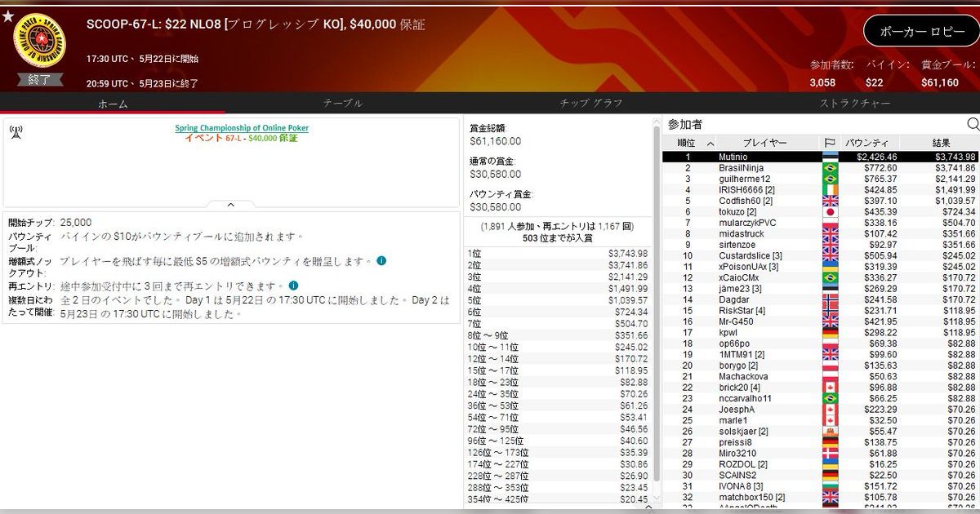The height and width of the screenshot is (514, 980).
Task: Click the broadcast antenna icon in banner panel
Action: click(x=16, y=131)
